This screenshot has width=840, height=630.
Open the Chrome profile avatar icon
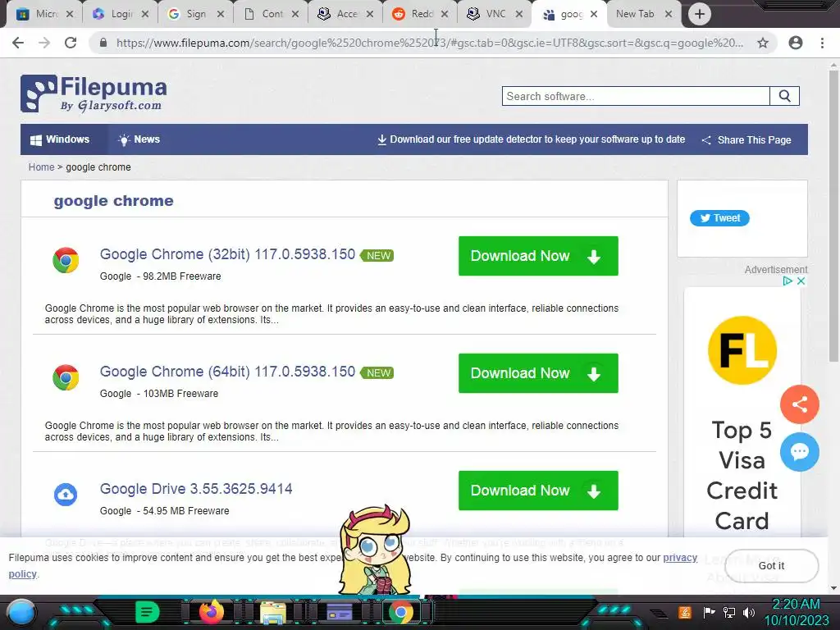point(796,43)
